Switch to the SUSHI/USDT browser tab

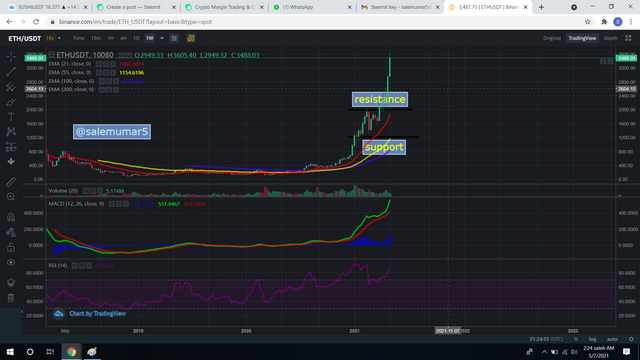(x=48, y=7)
